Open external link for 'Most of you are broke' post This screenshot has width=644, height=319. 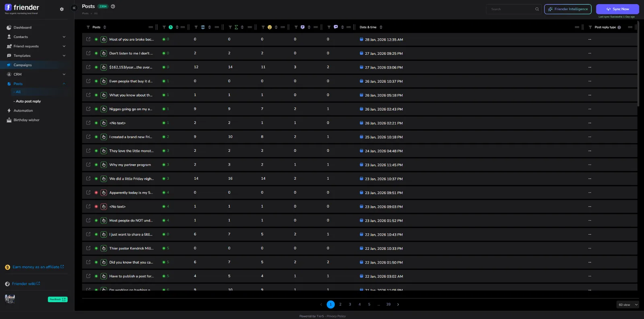(x=89, y=39)
